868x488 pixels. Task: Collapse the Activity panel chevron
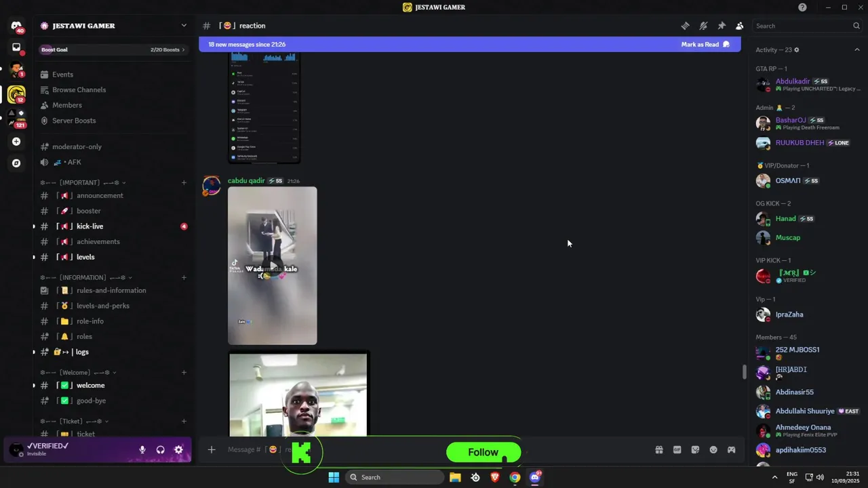[856, 49]
